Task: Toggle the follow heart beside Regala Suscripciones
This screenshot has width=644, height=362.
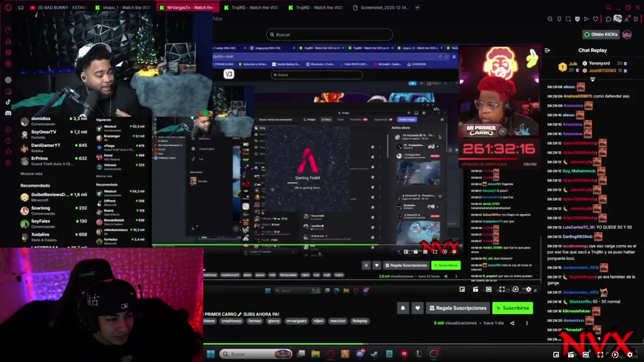Action: tap(417, 308)
